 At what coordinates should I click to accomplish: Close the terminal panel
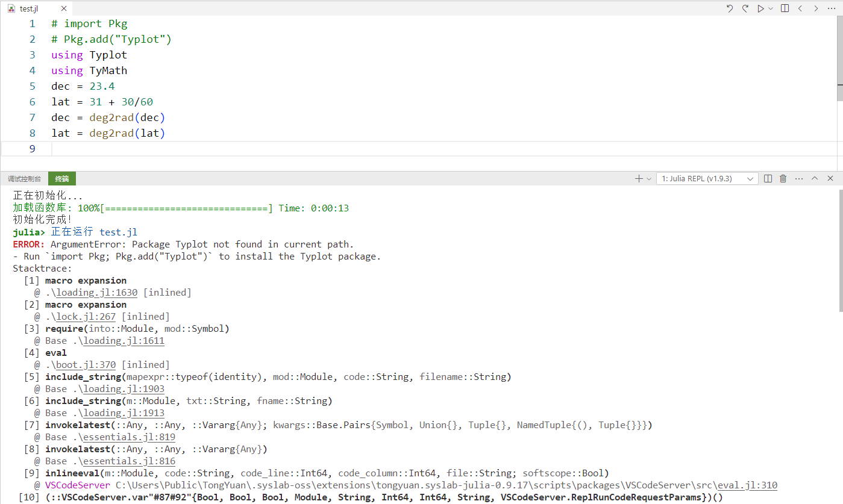[x=830, y=179]
